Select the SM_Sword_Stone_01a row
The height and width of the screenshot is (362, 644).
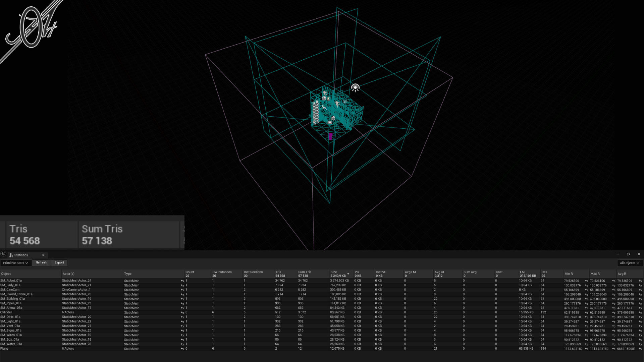(16, 294)
